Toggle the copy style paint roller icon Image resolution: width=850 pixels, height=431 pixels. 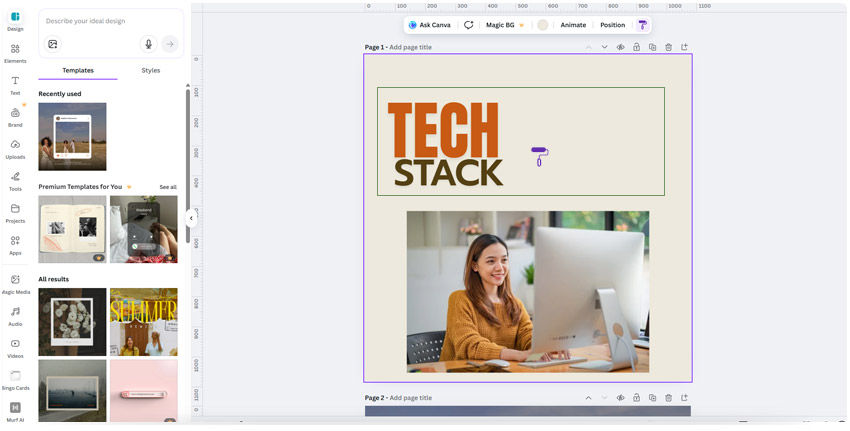tap(642, 25)
